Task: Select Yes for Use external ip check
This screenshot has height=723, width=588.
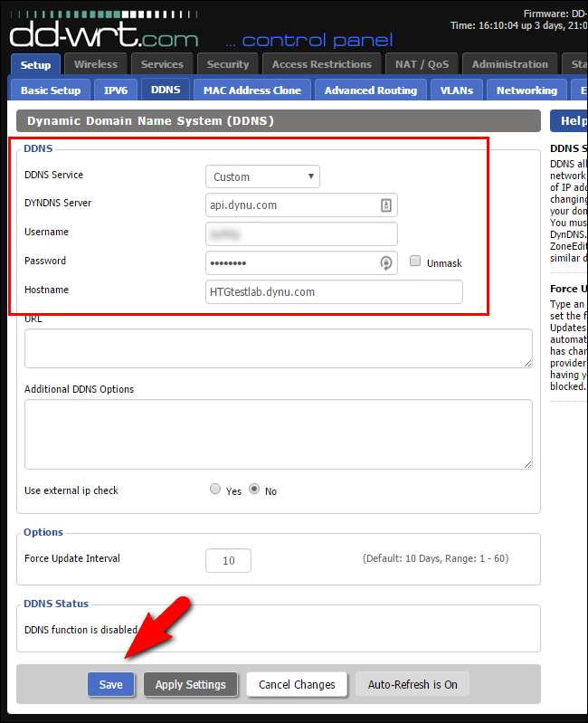Action: click(215, 489)
